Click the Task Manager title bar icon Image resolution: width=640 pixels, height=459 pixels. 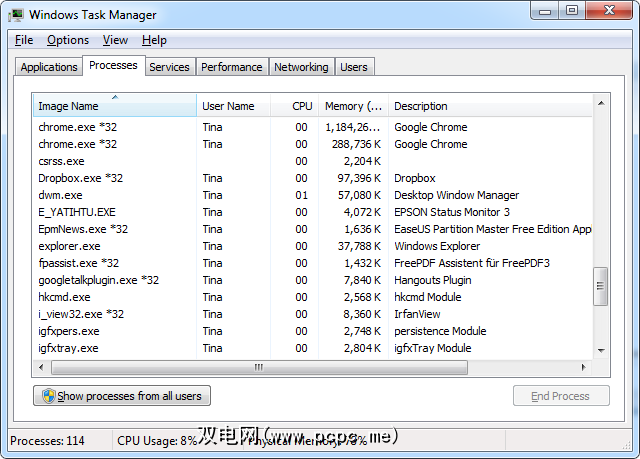pyautogui.click(x=16, y=15)
